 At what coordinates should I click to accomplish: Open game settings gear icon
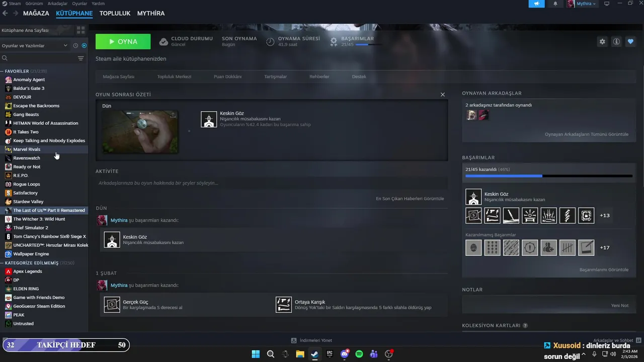tap(602, 42)
